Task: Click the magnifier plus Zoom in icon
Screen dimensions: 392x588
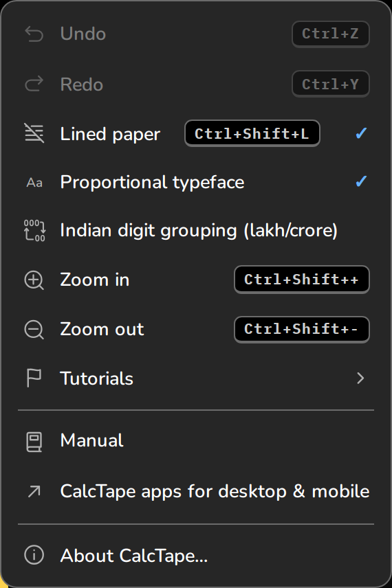Action: click(34, 280)
